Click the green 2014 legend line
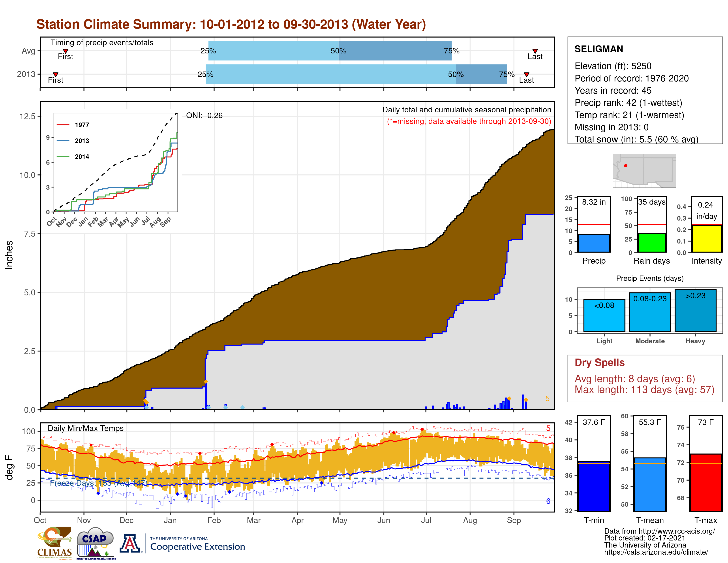The height and width of the screenshot is (563, 728). click(x=63, y=157)
